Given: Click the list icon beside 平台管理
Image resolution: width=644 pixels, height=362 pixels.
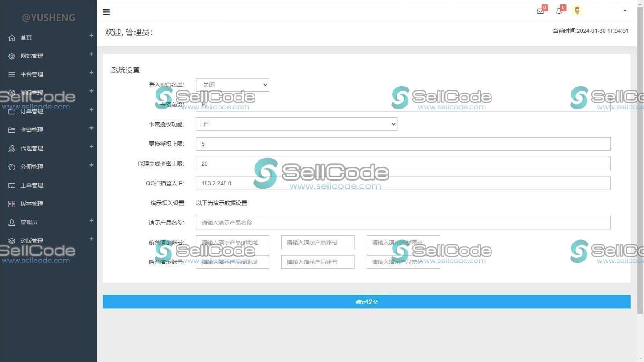Looking at the screenshot, I should tap(12, 75).
